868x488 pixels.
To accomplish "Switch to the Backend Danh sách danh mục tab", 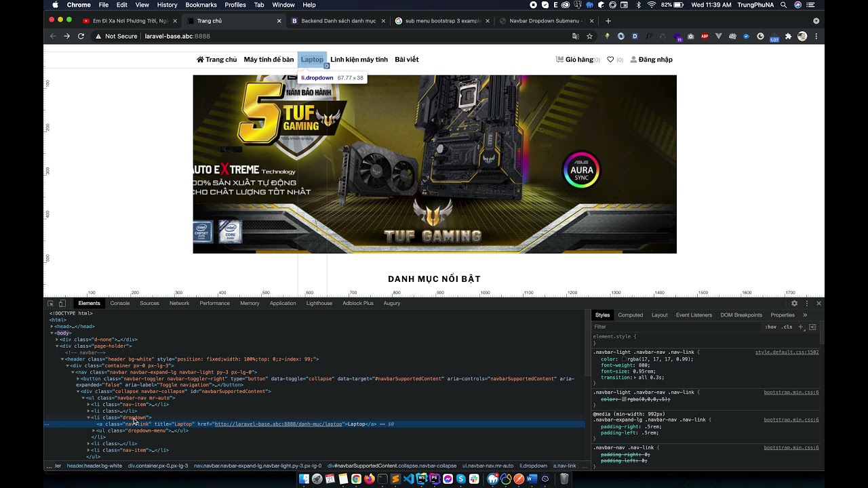I will coord(338,21).
